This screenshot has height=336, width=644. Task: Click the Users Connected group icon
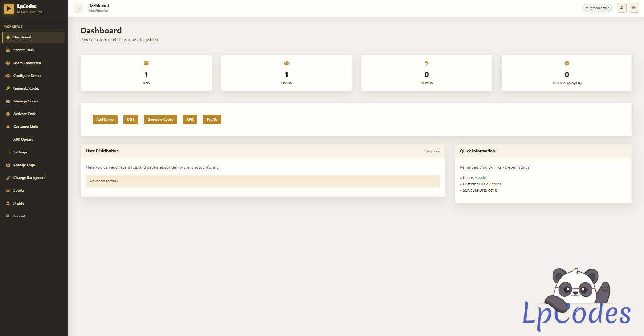pos(8,63)
